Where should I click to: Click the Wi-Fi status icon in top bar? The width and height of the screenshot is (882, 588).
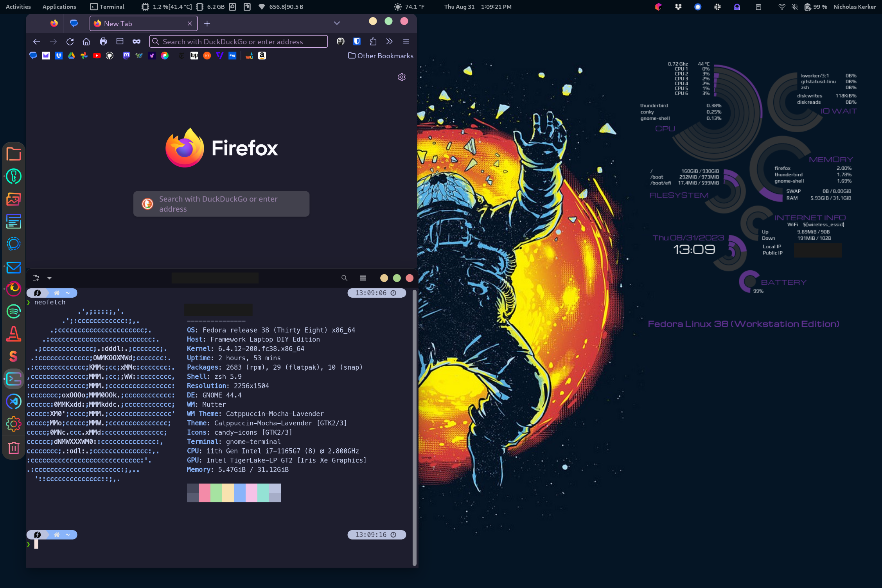pyautogui.click(x=781, y=7)
